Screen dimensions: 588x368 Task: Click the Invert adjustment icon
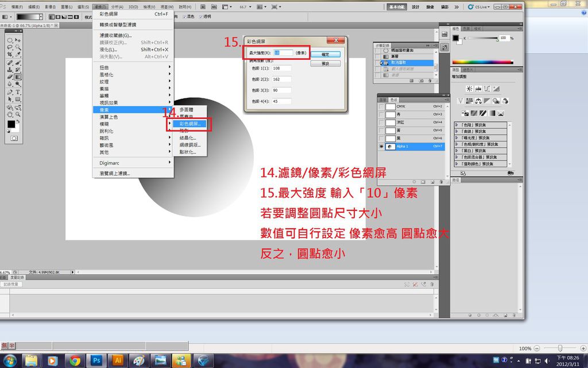click(465, 113)
